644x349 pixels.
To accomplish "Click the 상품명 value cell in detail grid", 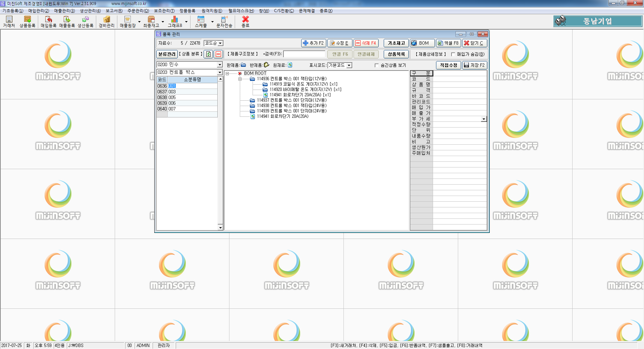I will click(x=460, y=85).
